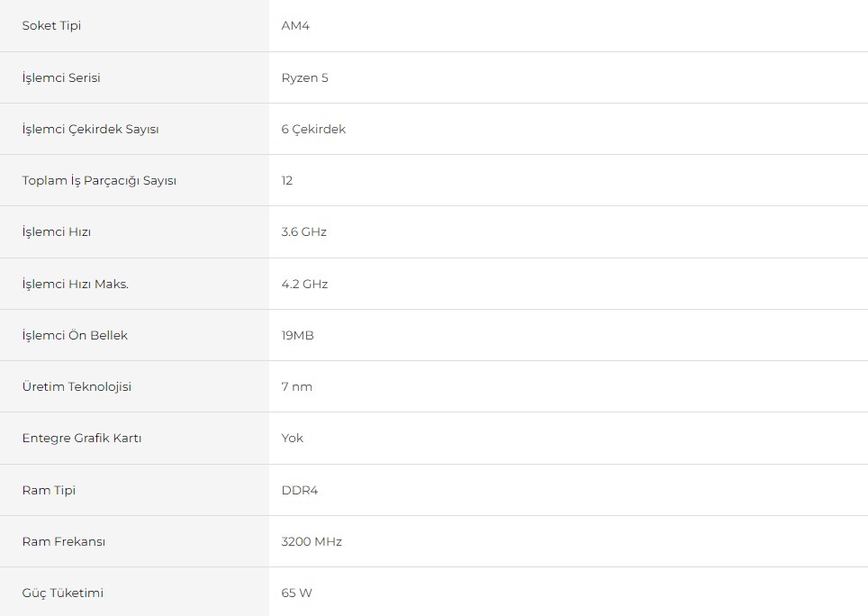The width and height of the screenshot is (868, 616).
Task: Click the Toplam İş Parçacığı Sayısı label
Action: pos(99,180)
